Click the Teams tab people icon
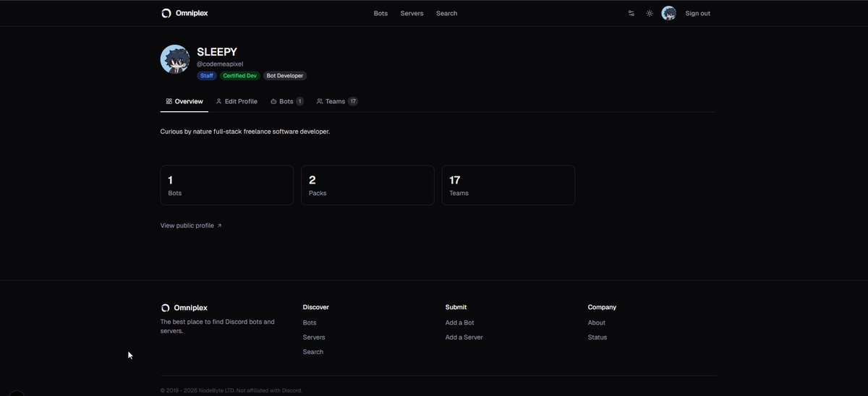The image size is (868, 396). coord(320,101)
